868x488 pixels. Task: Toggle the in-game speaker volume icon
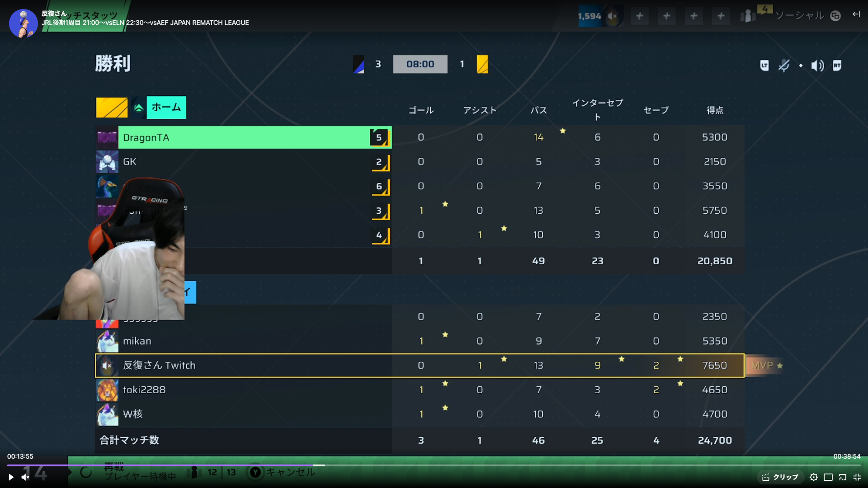817,66
